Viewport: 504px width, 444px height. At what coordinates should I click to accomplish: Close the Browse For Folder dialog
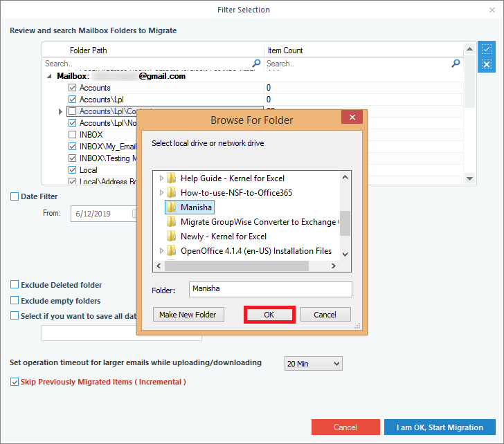tap(352, 117)
